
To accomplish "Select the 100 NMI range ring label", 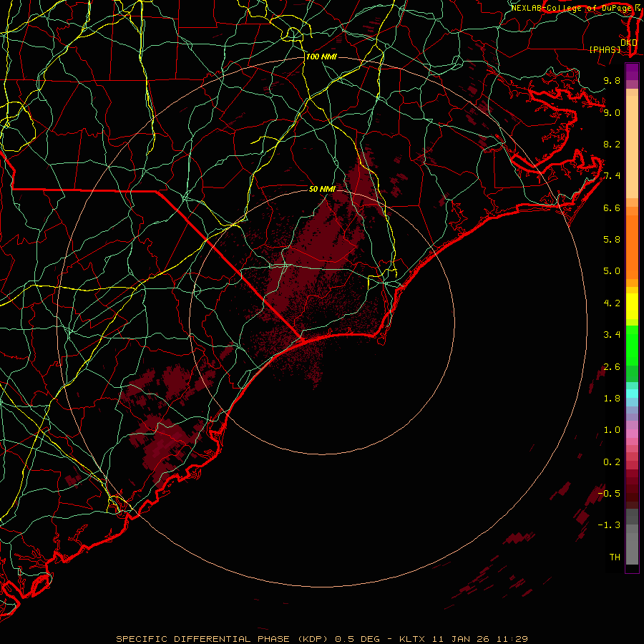I will 321,57.
